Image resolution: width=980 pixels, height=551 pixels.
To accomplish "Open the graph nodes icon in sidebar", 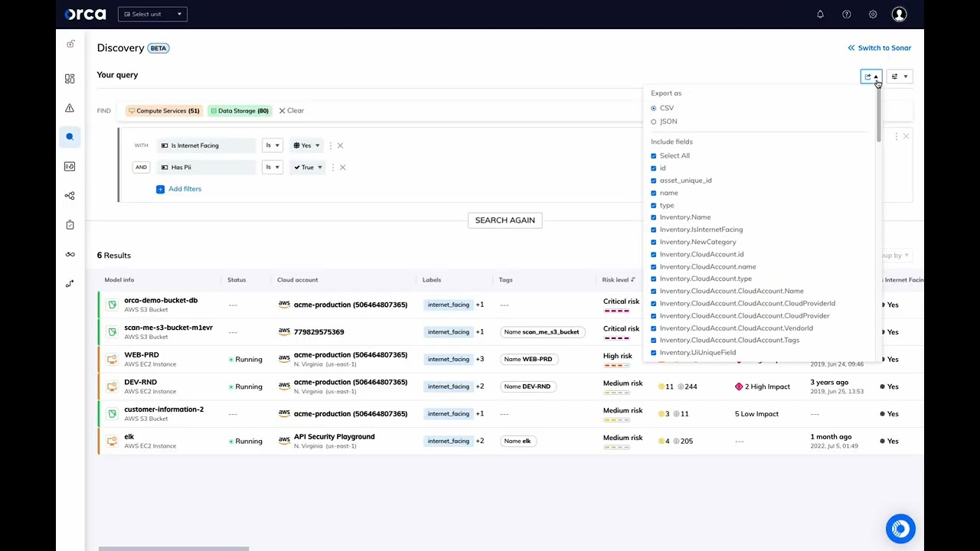I will 70,196.
